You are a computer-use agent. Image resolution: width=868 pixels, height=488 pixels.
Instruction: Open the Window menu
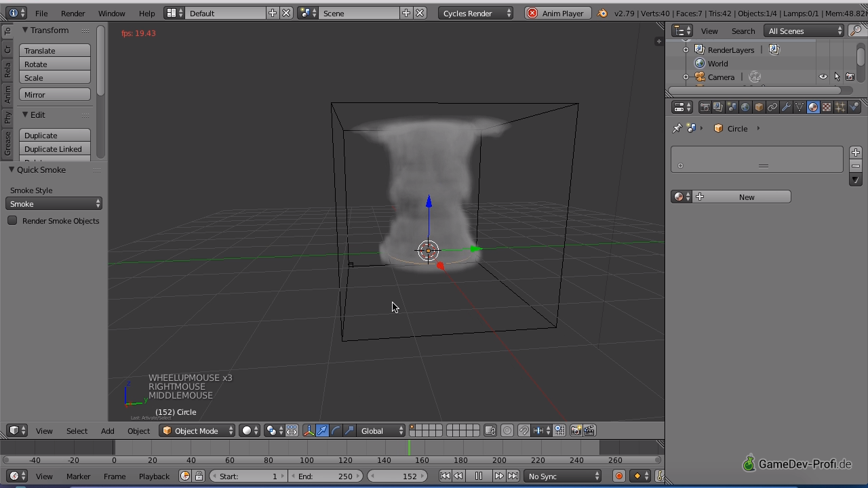point(111,13)
